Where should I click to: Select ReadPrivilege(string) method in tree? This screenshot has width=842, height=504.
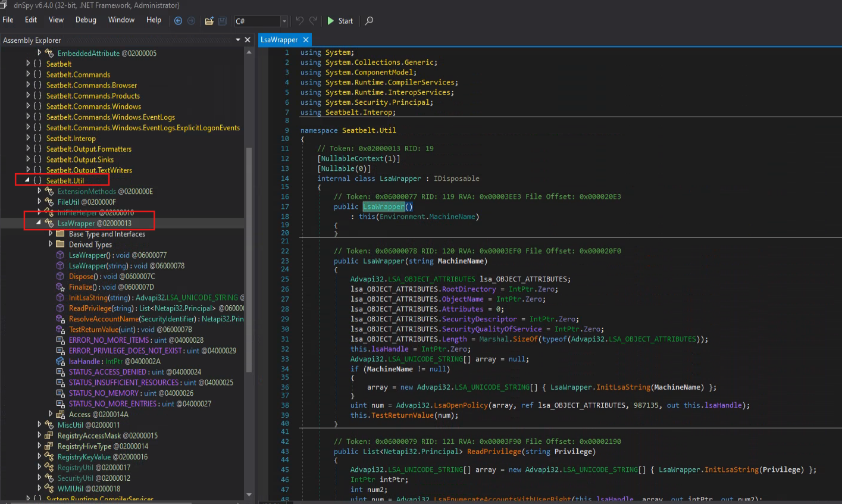(x=155, y=308)
